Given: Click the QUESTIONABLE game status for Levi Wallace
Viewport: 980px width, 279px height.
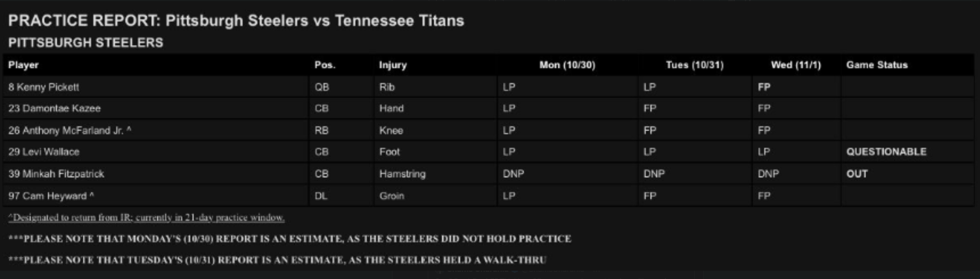Looking at the screenshot, I should 886,152.
